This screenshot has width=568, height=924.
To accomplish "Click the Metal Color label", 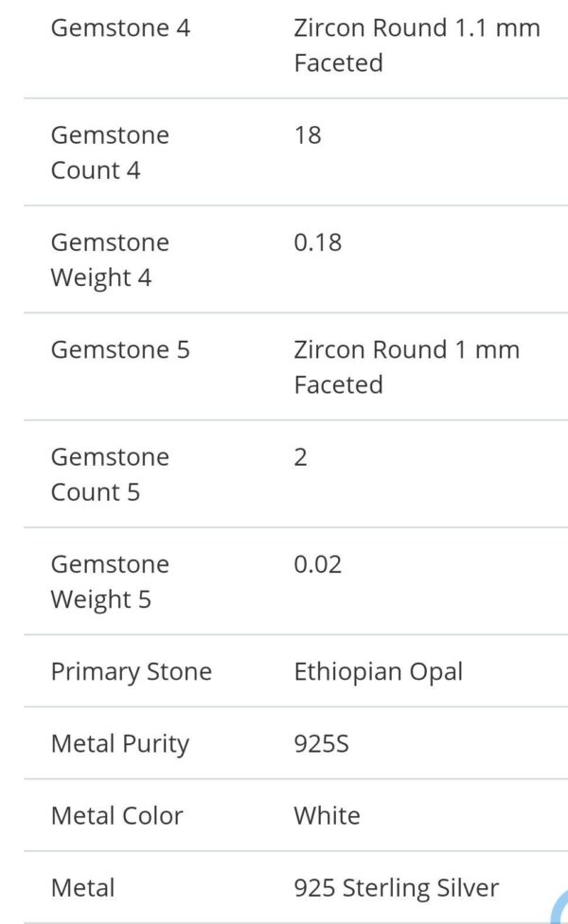I will click(116, 816).
